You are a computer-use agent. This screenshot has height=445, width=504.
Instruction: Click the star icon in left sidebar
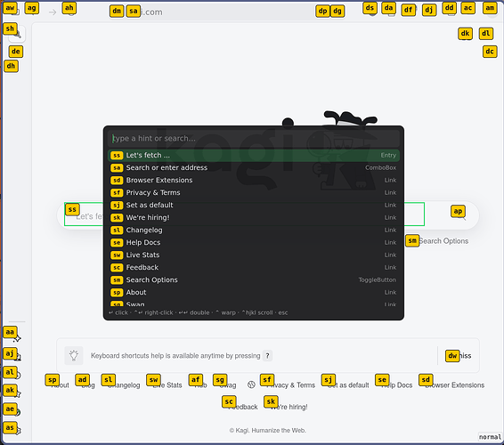[x=18, y=393]
